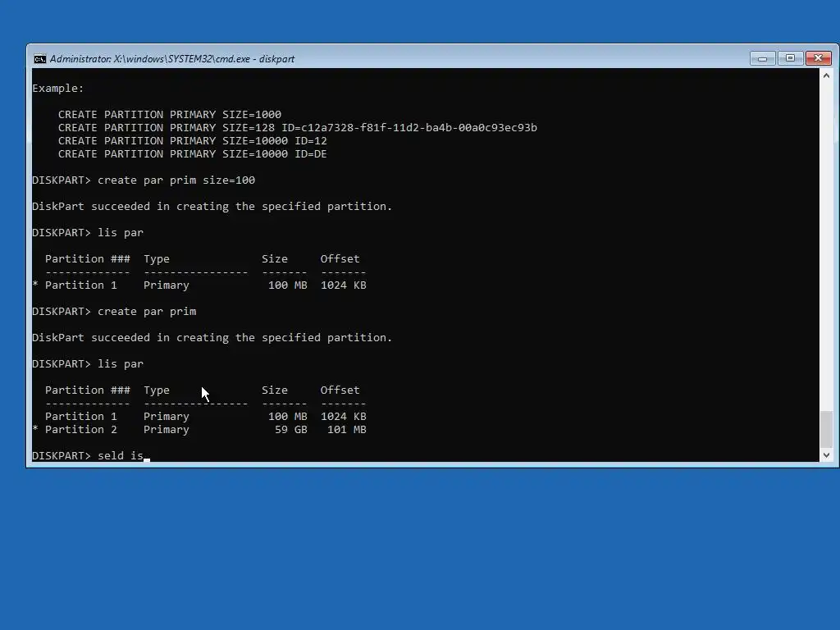
Task: Maximize the diskpart command window
Action: pyautogui.click(x=790, y=58)
